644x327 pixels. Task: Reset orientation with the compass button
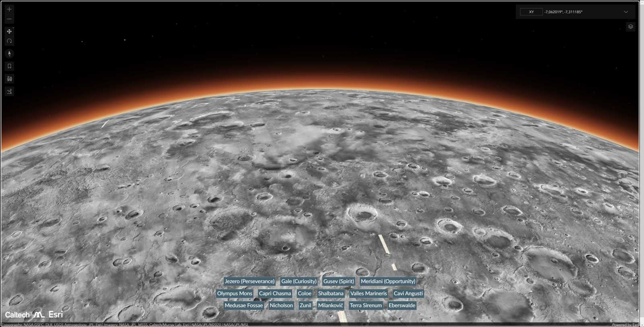(x=9, y=53)
